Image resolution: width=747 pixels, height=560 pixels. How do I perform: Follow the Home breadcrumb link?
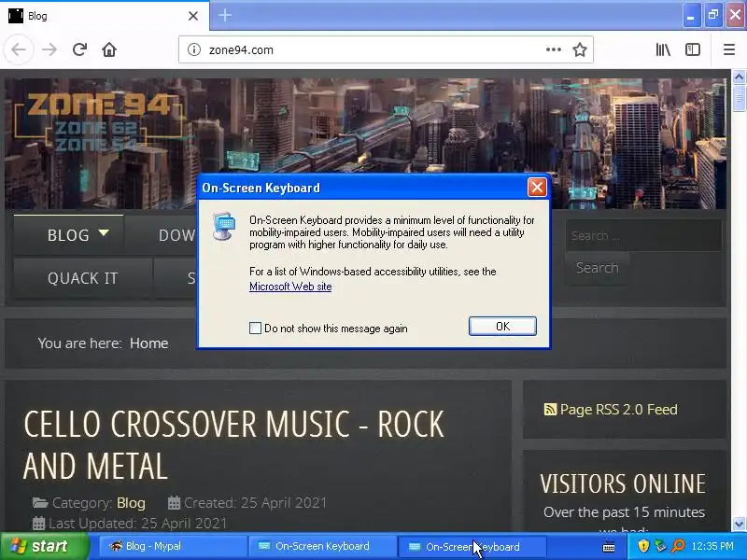tap(149, 343)
